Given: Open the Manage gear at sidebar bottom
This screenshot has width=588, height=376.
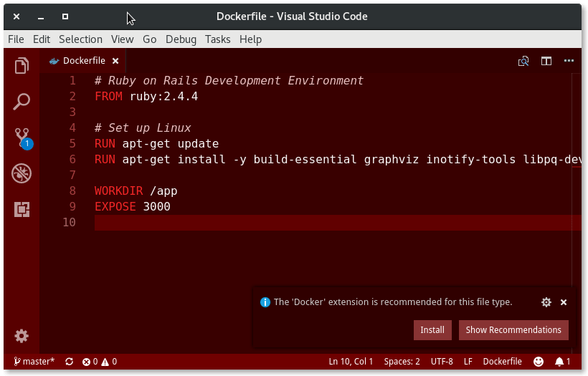Looking at the screenshot, I should click(x=22, y=336).
